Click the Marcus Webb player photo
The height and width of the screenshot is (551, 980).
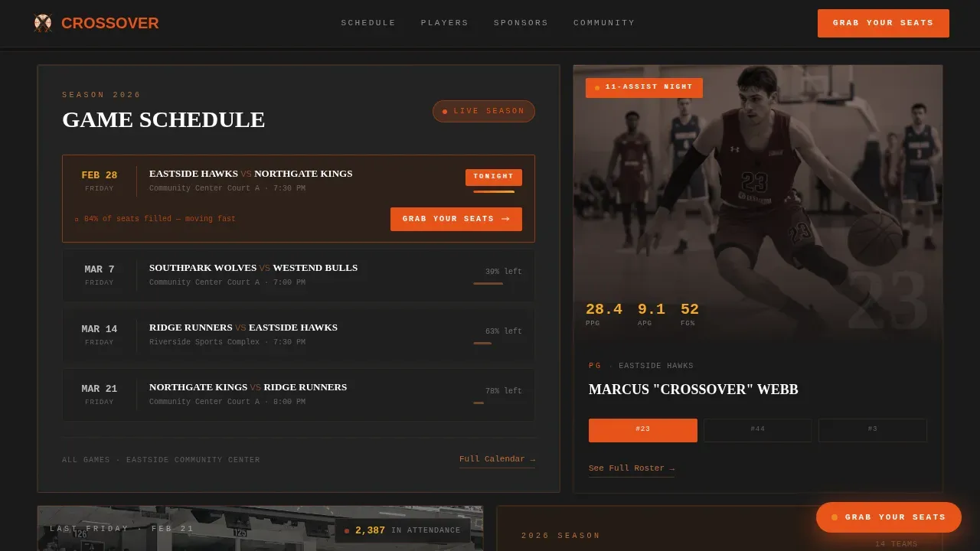[x=758, y=203]
